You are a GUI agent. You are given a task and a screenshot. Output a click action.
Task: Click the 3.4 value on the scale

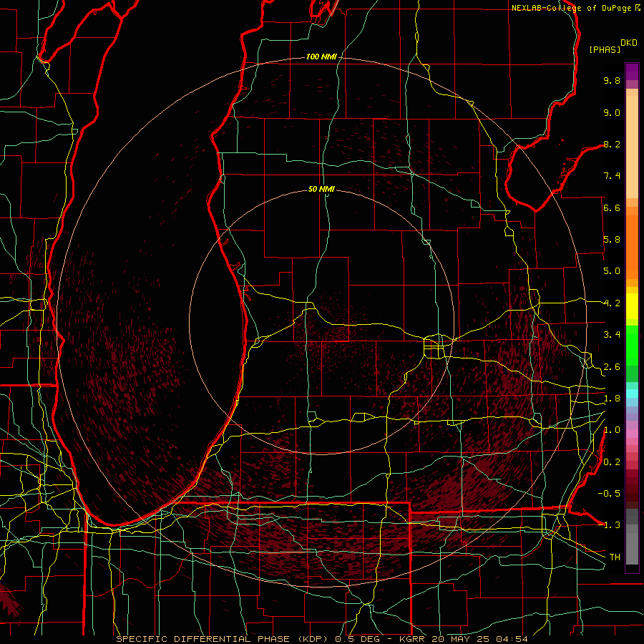tap(612, 335)
